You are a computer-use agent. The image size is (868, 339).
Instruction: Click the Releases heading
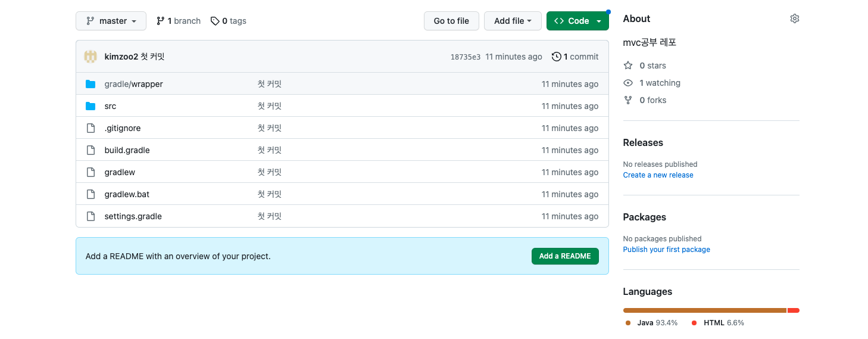pyautogui.click(x=643, y=142)
